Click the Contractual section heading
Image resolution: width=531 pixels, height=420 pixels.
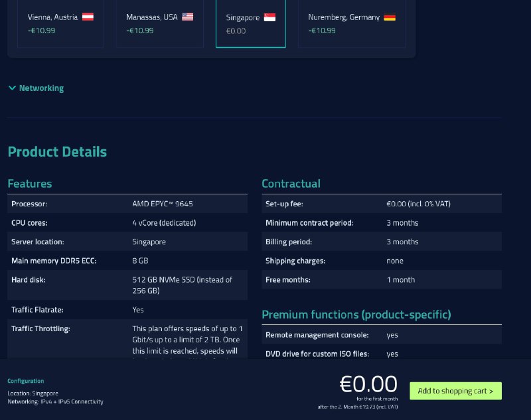[x=291, y=184]
